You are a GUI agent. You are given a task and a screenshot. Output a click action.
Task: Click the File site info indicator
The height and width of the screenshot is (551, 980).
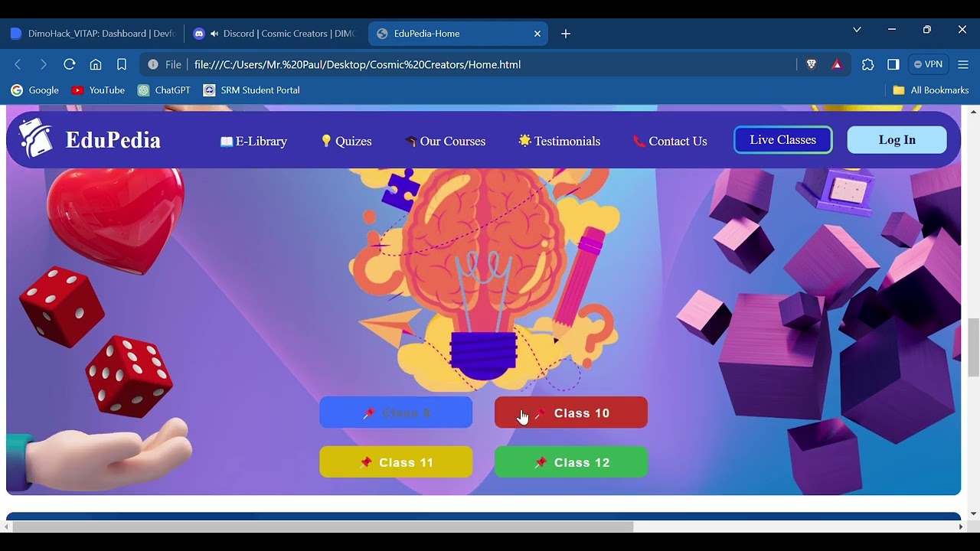164,64
